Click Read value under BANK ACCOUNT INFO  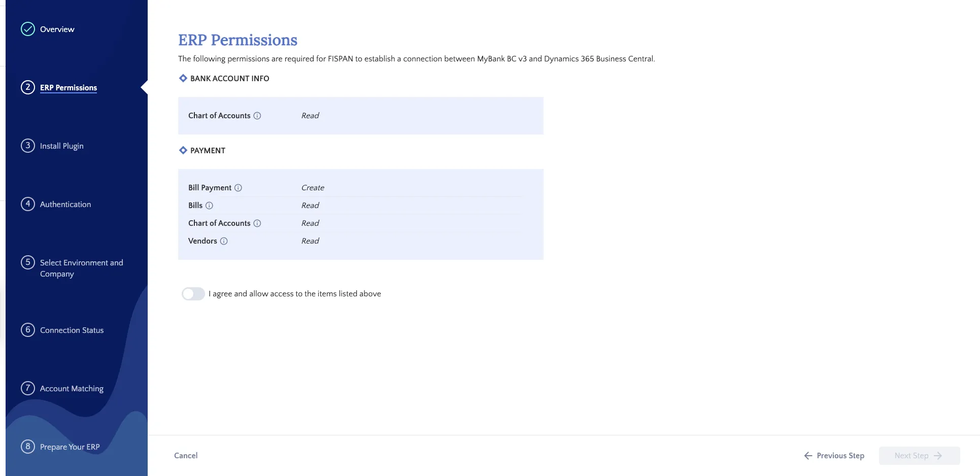pos(310,116)
